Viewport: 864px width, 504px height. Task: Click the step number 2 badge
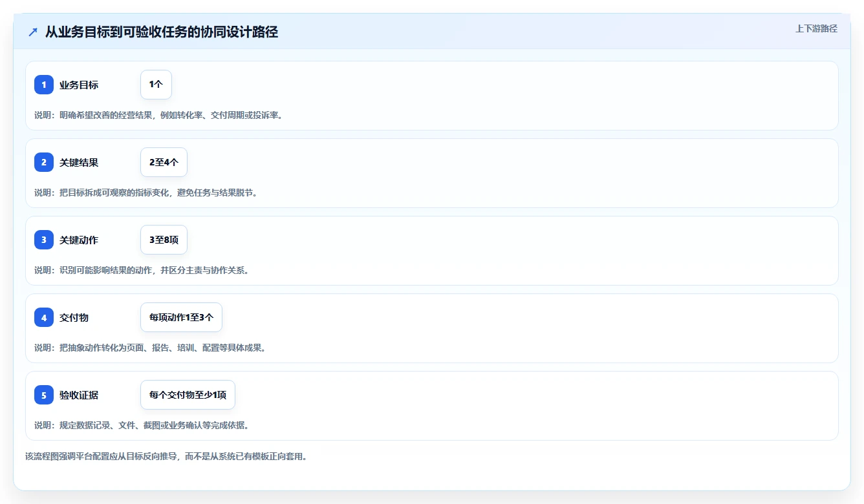44,162
